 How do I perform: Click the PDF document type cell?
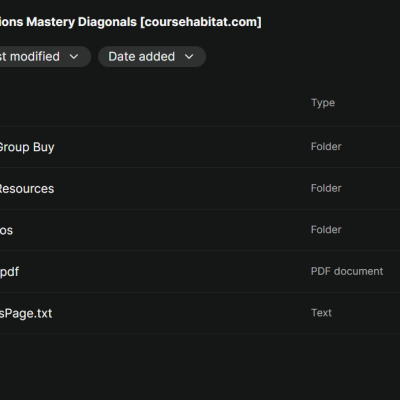347,271
